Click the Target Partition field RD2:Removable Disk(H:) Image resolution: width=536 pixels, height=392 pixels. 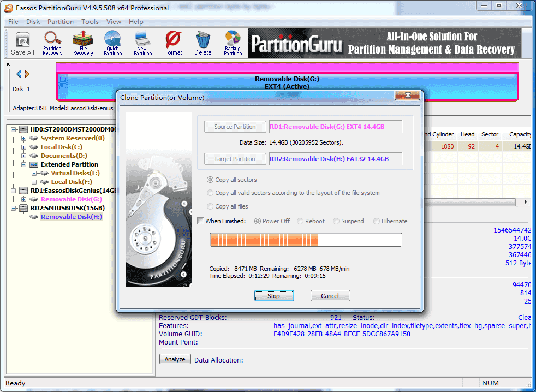point(336,159)
